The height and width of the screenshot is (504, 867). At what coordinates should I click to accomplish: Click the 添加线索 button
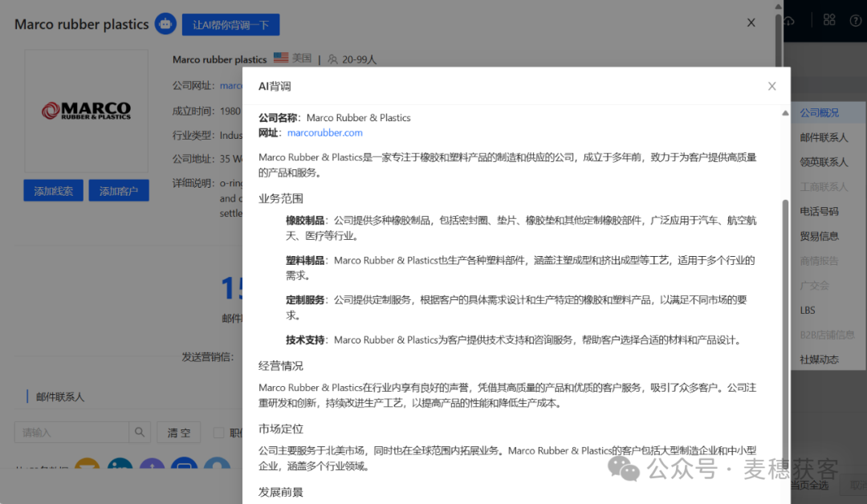pyautogui.click(x=53, y=191)
